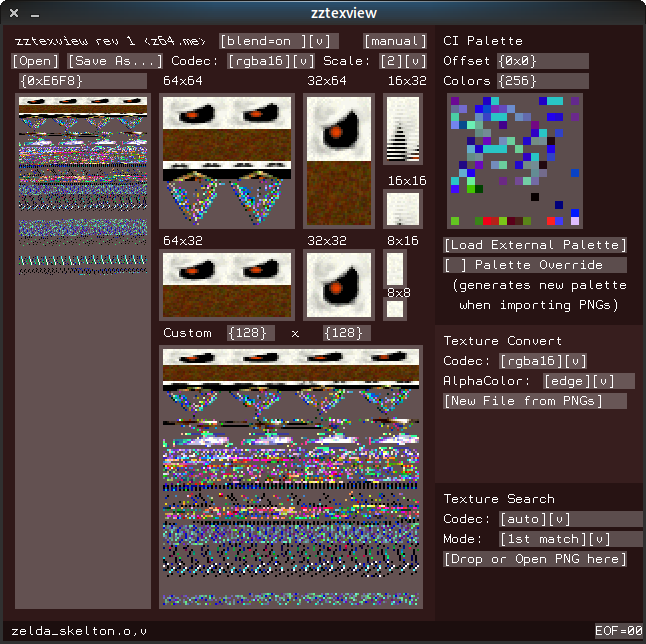Select the 16x16 texture preview
The image size is (646, 644).
[403, 209]
